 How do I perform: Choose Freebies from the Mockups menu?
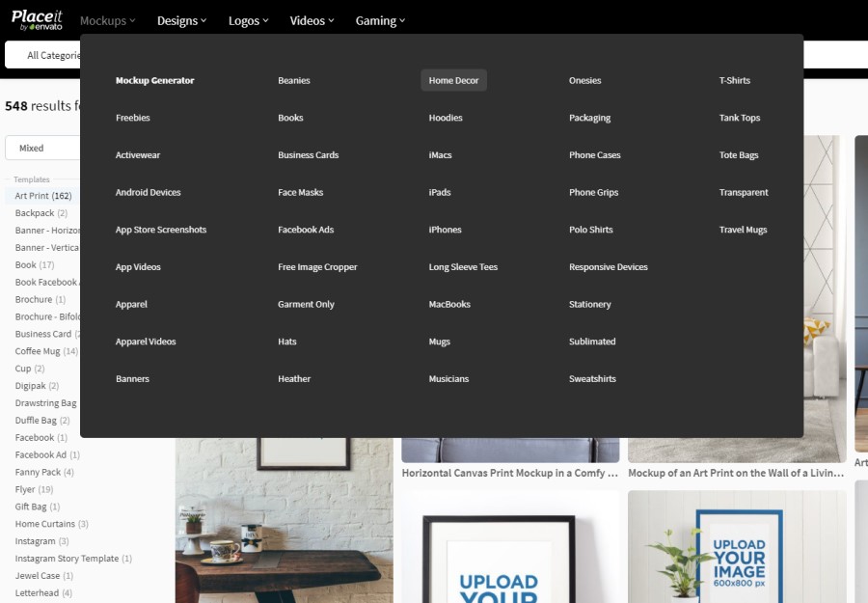[x=133, y=118]
